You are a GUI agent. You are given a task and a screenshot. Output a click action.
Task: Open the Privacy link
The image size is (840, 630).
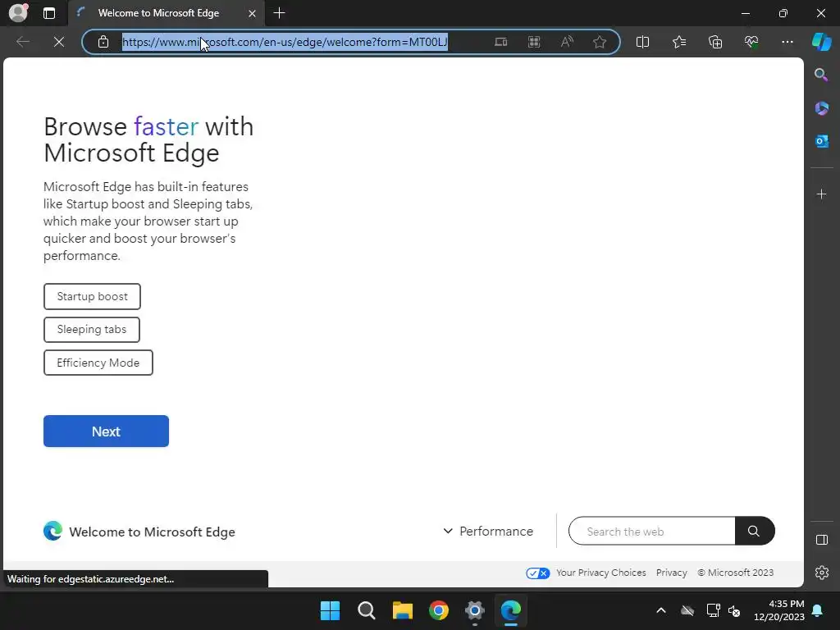671,573
